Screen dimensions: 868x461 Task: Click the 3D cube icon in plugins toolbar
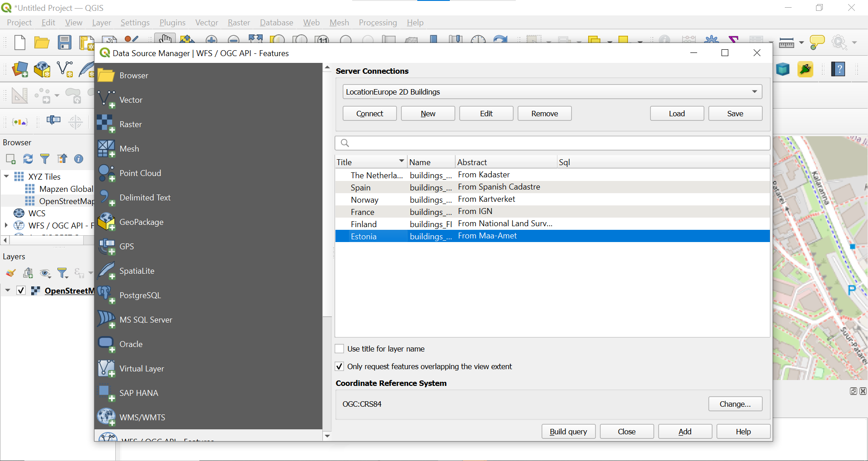click(783, 69)
